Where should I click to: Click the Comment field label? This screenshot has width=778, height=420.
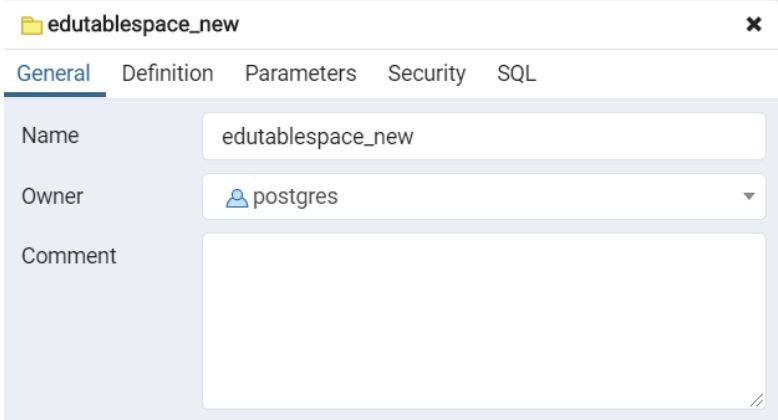(x=68, y=255)
